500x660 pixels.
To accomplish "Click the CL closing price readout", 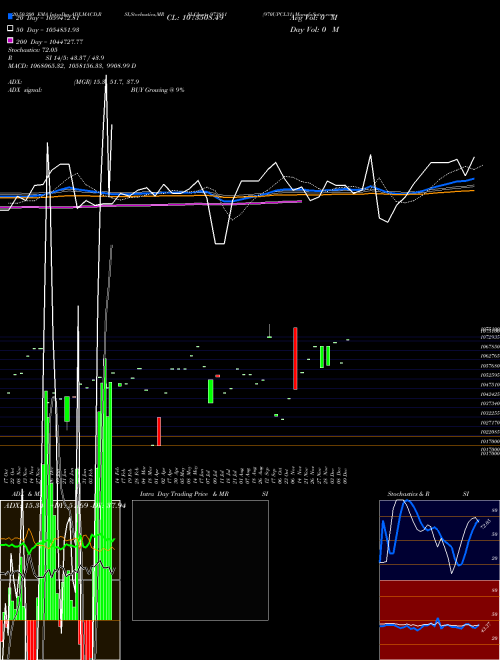I will (194, 18).
